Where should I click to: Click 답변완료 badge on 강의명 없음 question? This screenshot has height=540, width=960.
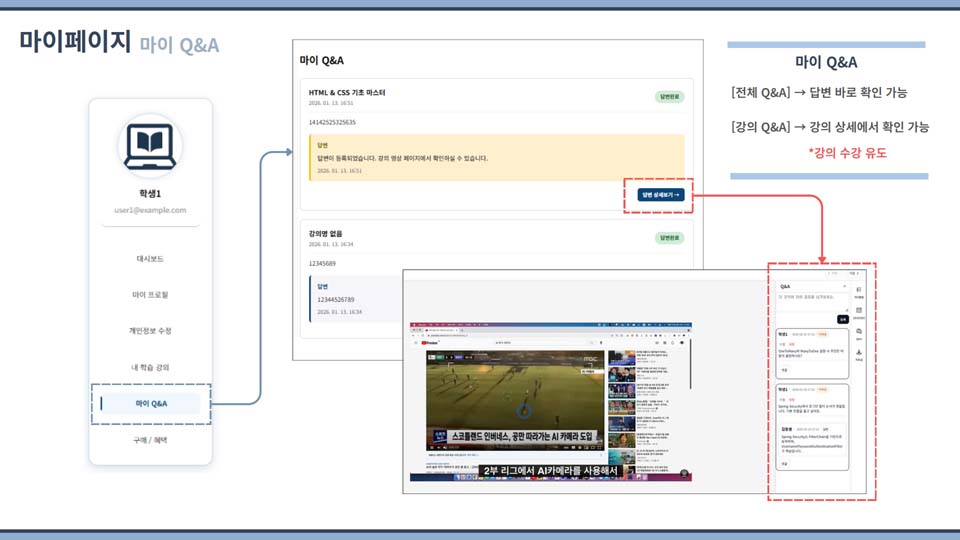click(x=669, y=238)
